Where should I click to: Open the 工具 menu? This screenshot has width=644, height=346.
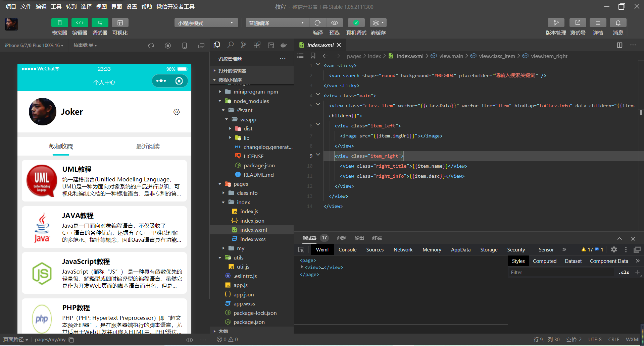[56, 7]
